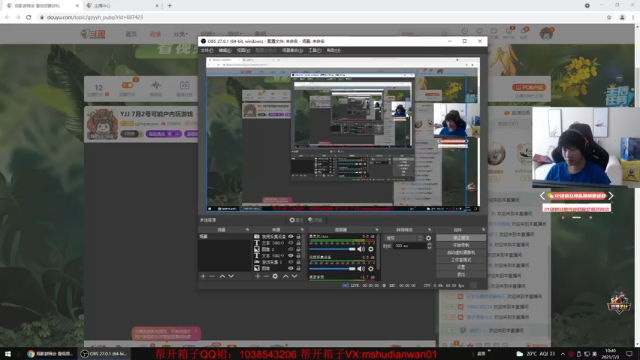Open 工具(T) menu in OBS
The image size is (640, 360).
tap(315, 51)
